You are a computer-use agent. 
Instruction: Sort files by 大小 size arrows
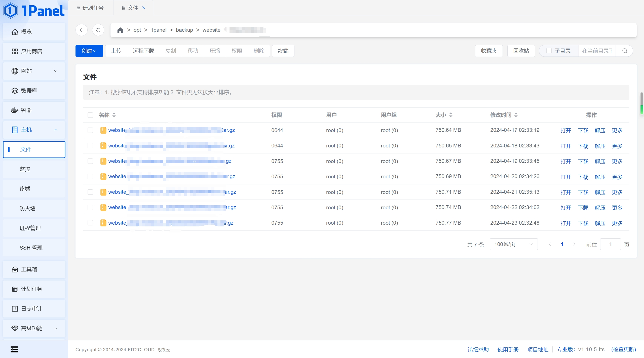click(x=450, y=115)
